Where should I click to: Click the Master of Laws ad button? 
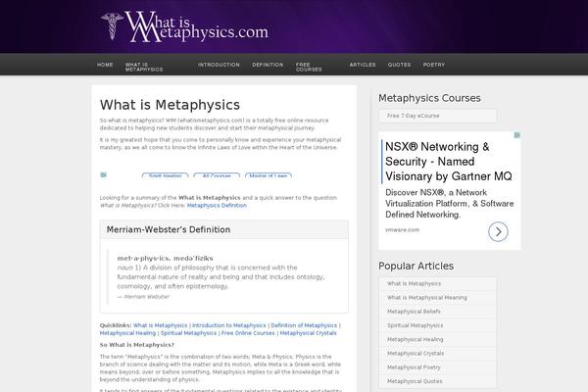269,175
